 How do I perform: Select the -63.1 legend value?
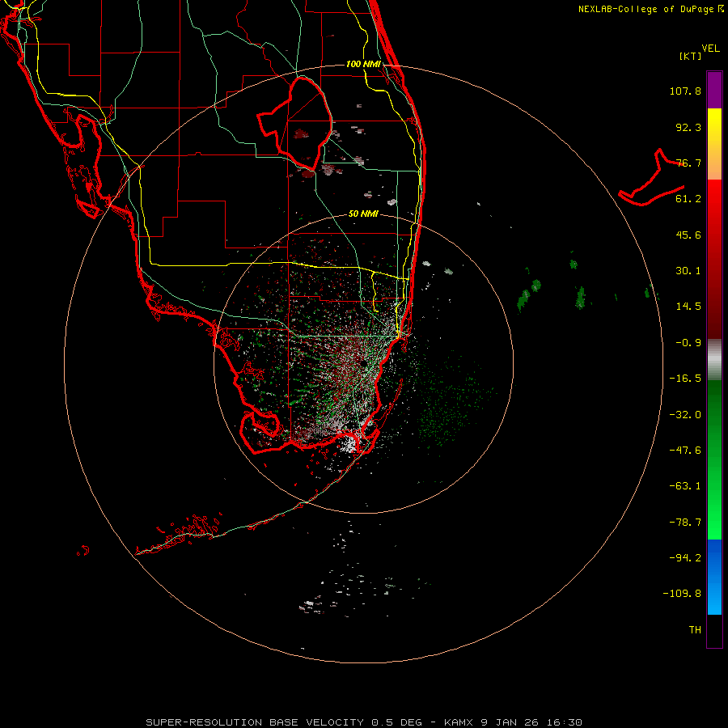(x=685, y=486)
